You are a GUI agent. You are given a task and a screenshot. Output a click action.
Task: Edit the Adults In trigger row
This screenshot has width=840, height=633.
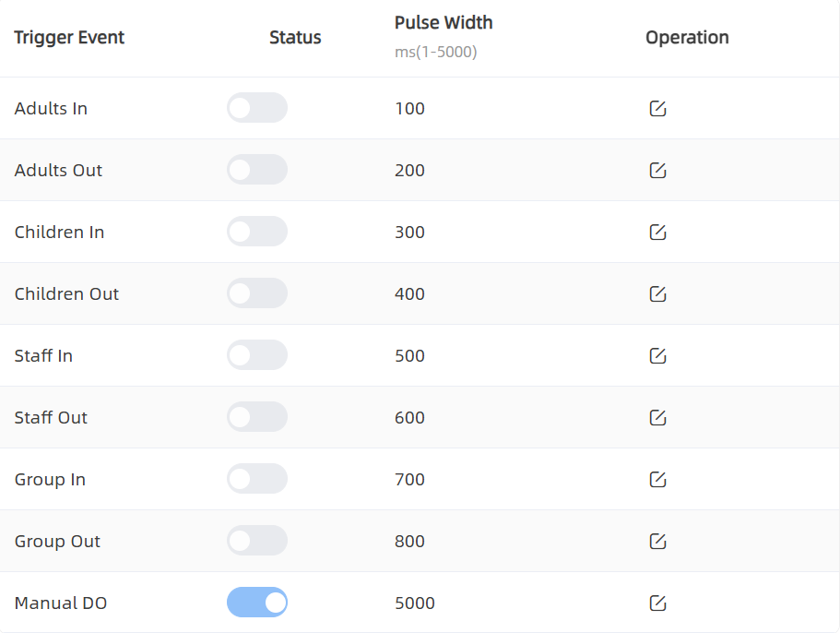pos(657,109)
